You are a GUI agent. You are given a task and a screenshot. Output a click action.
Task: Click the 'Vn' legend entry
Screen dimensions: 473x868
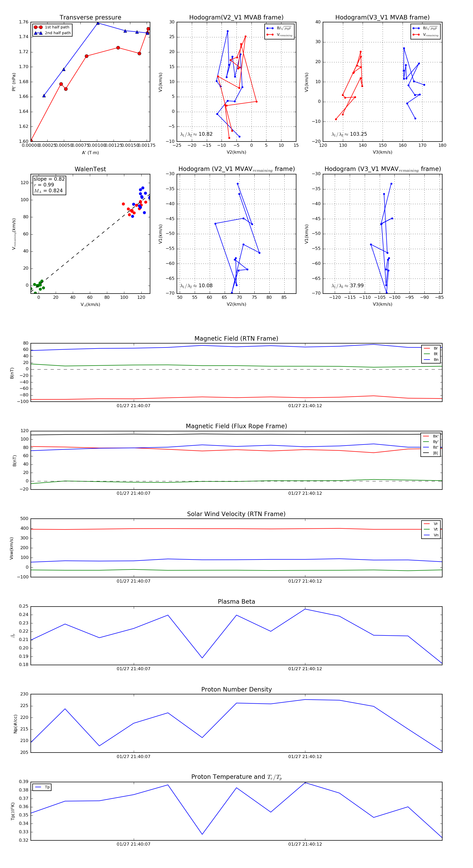coord(431,535)
